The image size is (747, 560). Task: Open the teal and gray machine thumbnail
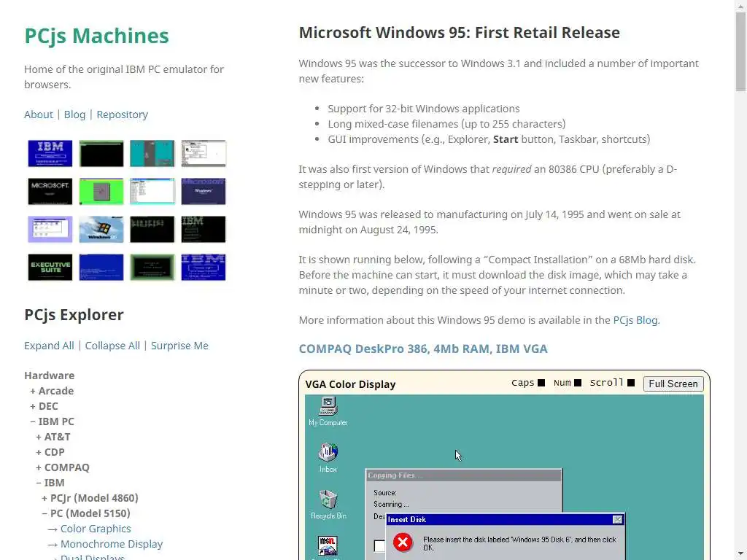pos(152,153)
